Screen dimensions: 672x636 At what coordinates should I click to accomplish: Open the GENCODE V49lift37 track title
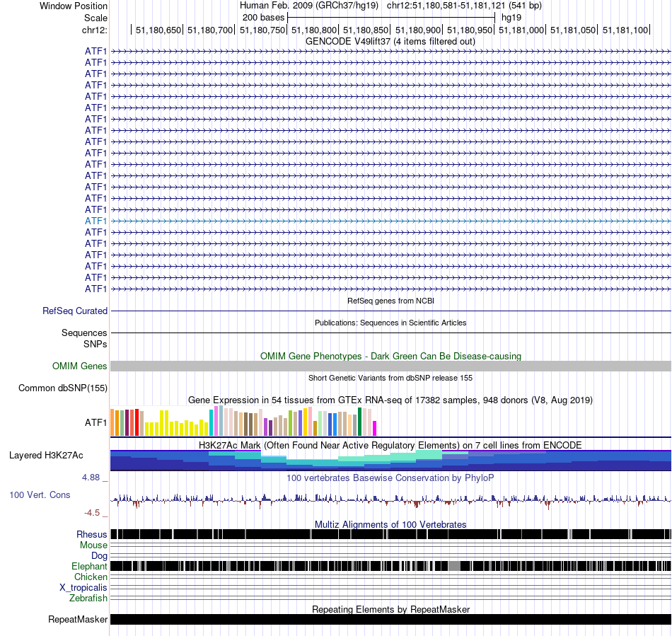[x=390, y=42]
